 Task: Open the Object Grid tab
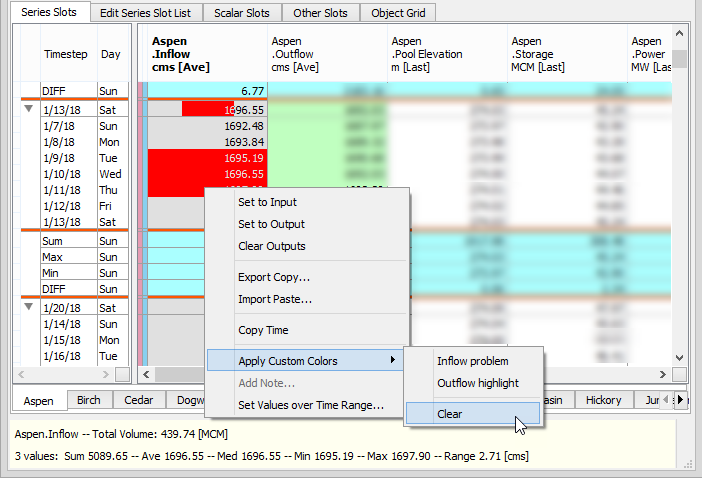click(x=400, y=13)
